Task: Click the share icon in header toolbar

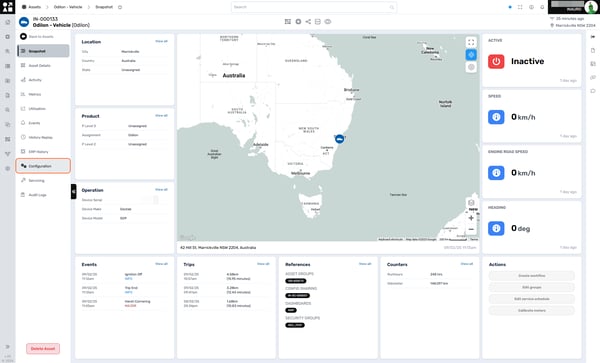Action: pyautogui.click(x=308, y=22)
